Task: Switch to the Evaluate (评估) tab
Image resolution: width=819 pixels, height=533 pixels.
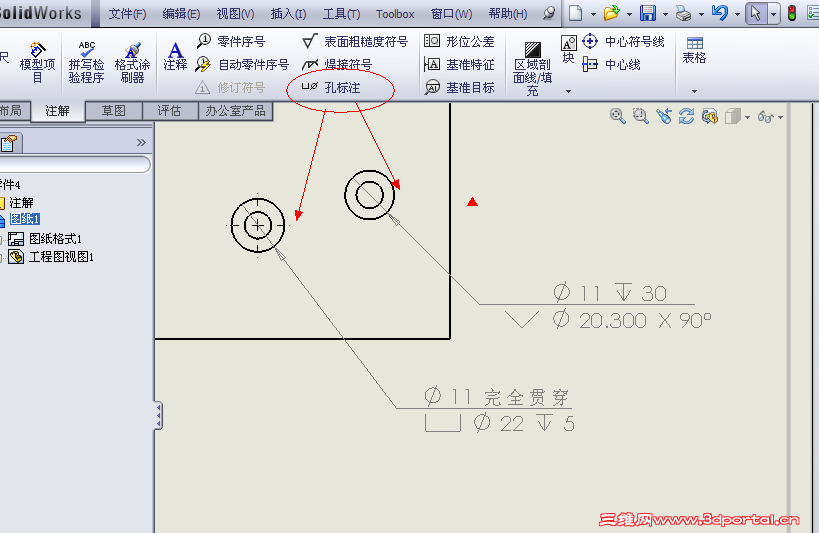Action: [169, 111]
